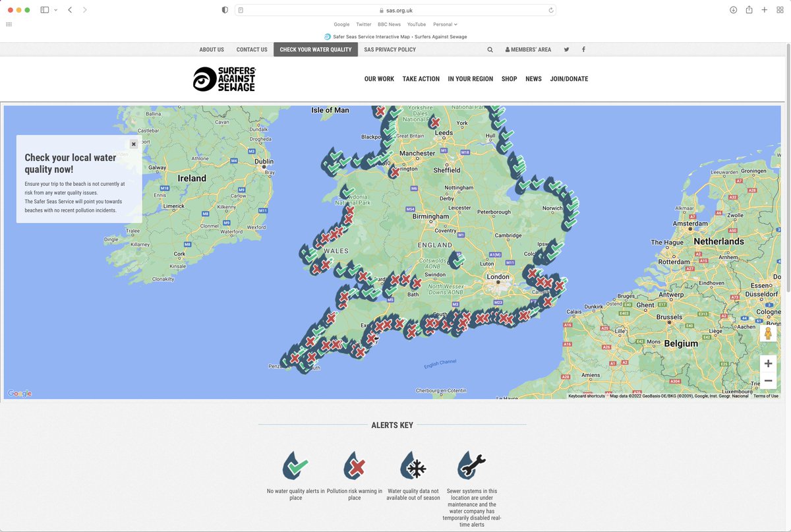
Task: Click the Twitter bird icon in top bar
Action: pyautogui.click(x=566, y=49)
